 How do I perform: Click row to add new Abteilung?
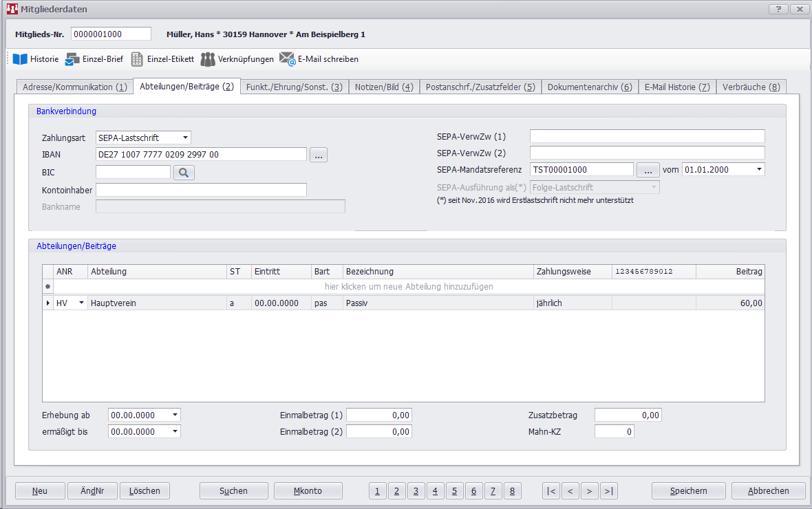[409, 286]
